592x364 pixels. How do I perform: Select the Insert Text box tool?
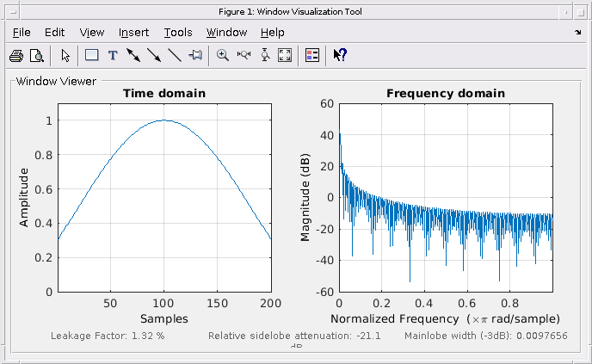click(113, 56)
